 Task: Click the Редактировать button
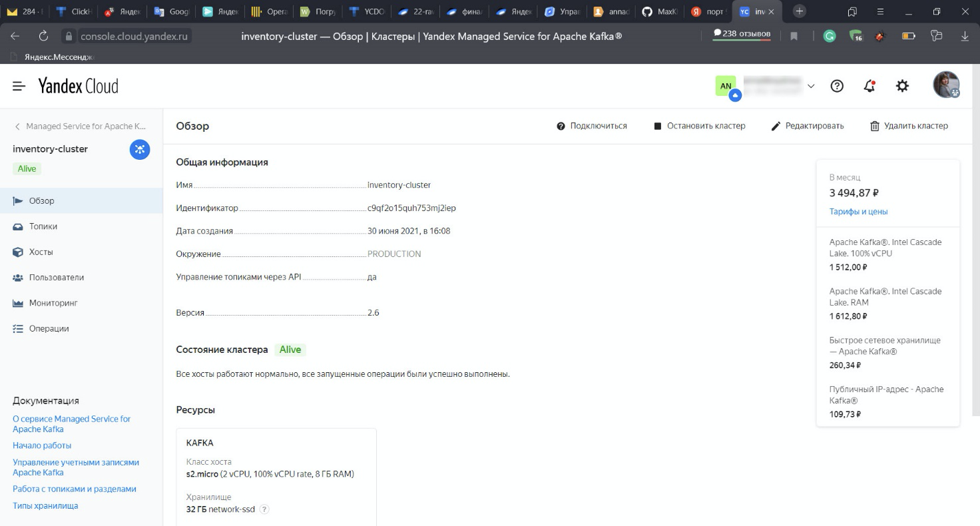tap(808, 126)
